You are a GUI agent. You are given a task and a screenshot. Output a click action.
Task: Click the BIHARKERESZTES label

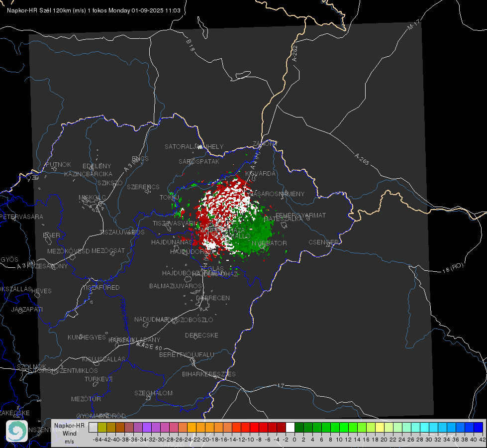coord(209,374)
